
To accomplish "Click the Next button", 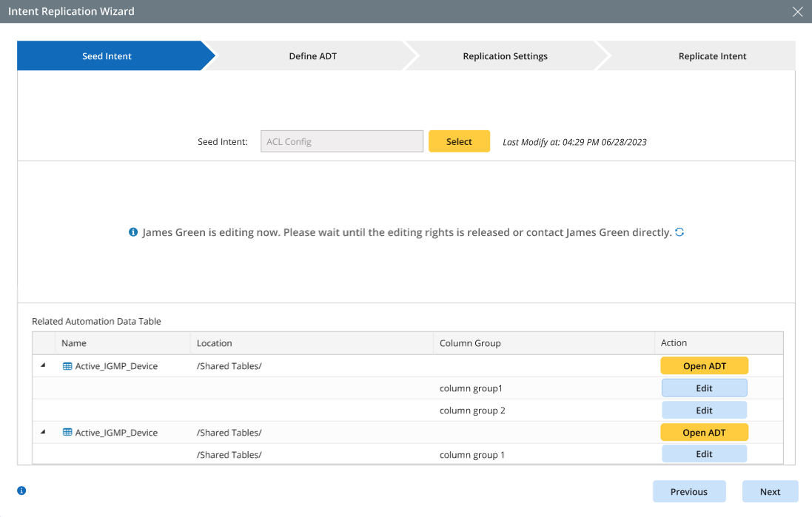I will (x=770, y=492).
